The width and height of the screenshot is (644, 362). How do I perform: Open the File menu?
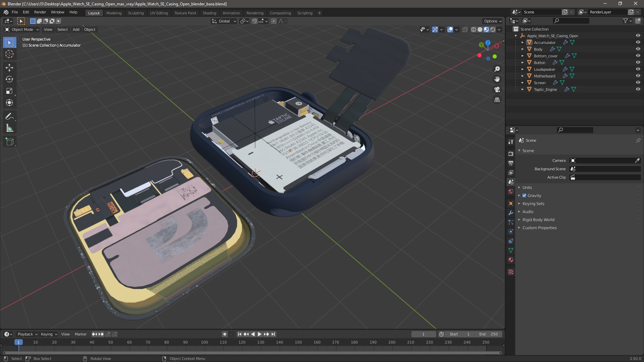tap(15, 12)
